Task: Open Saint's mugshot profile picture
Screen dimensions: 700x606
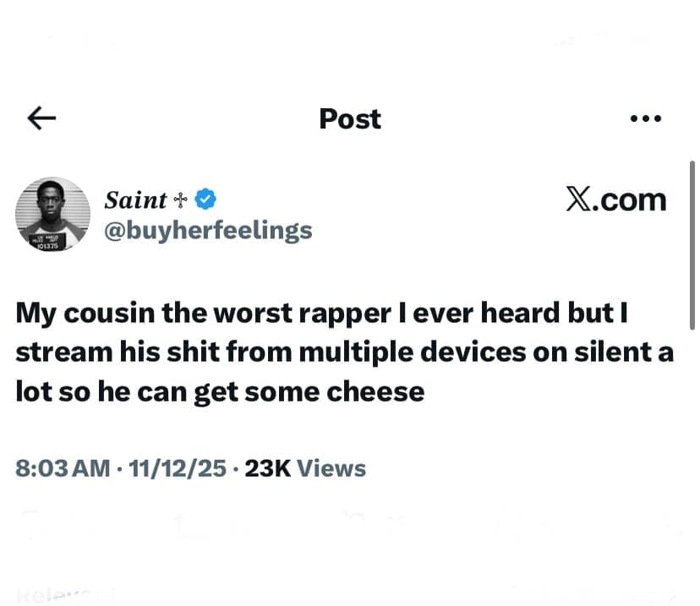Action: [x=52, y=215]
